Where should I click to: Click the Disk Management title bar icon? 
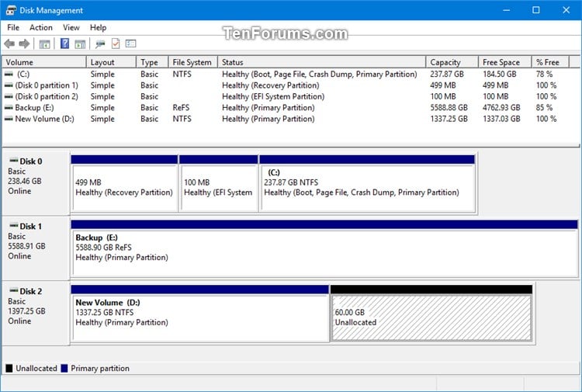click(11, 10)
